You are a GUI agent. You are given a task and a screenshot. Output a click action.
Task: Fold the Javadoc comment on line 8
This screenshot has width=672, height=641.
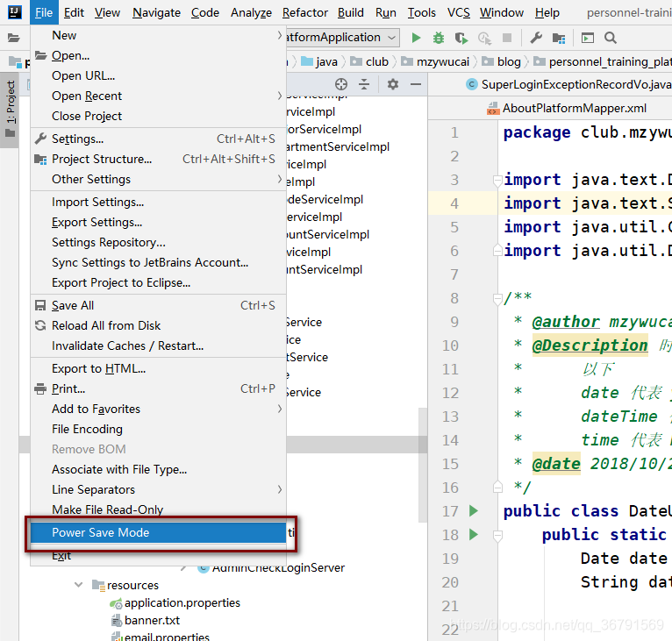(497, 299)
